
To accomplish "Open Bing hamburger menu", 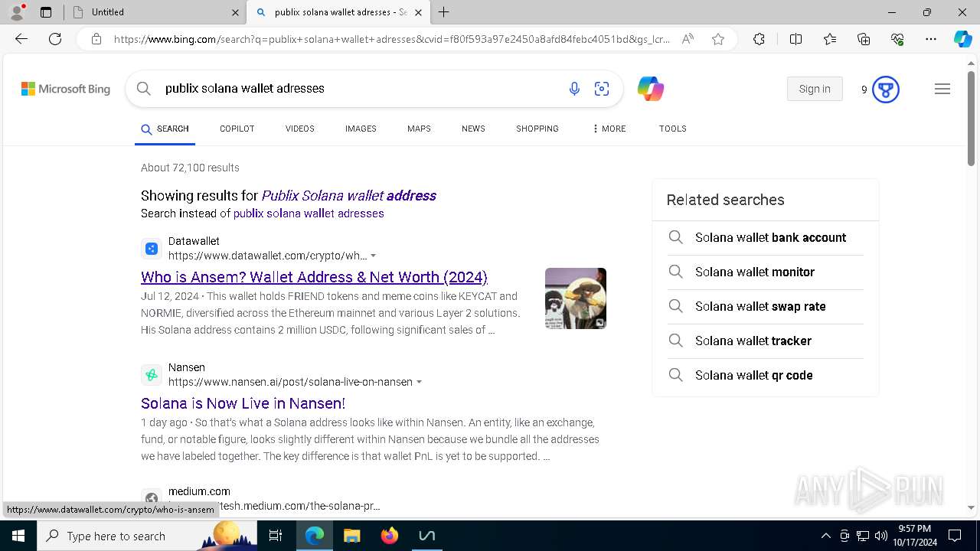I will click(x=942, y=89).
